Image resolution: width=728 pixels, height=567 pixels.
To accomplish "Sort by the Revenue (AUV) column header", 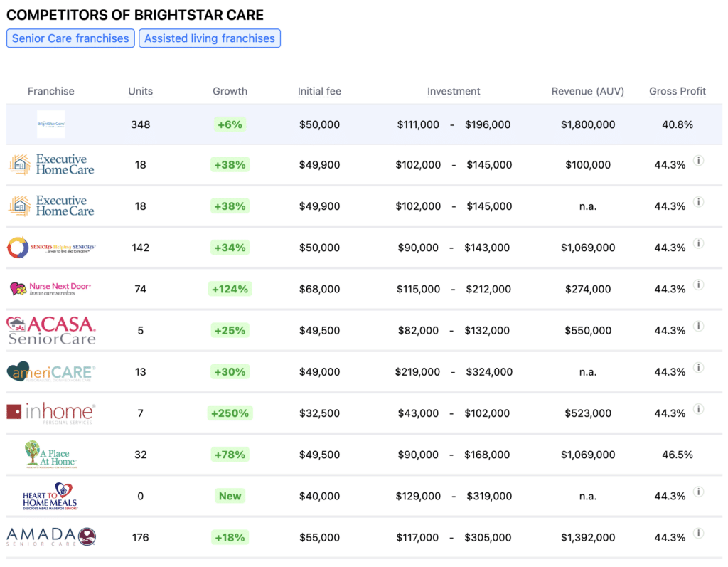I will [x=588, y=91].
